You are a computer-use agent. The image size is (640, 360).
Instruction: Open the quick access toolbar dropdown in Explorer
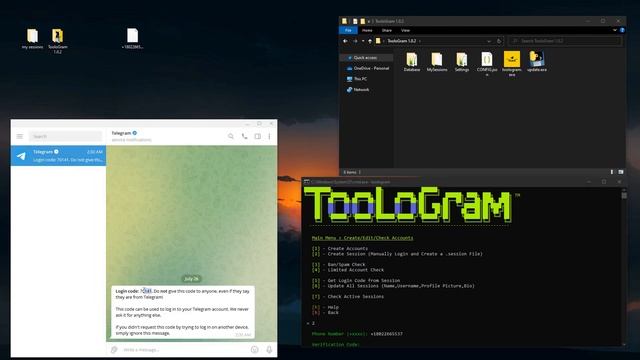pyautogui.click(x=369, y=21)
